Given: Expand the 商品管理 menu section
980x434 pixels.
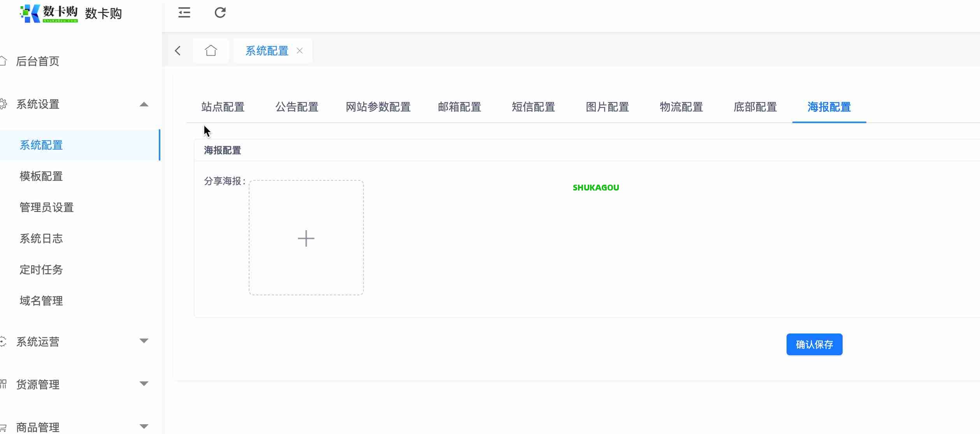Looking at the screenshot, I should pos(144,426).
